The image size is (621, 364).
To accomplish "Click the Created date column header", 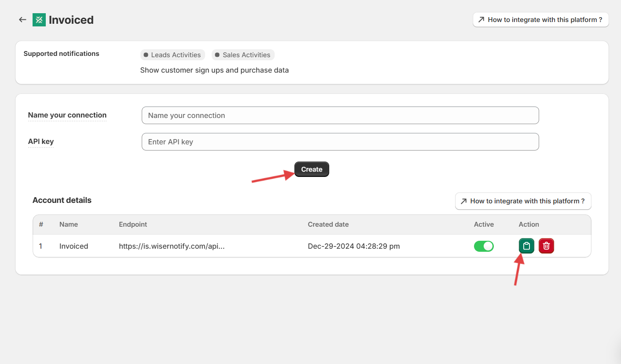I will pos(328,224).
